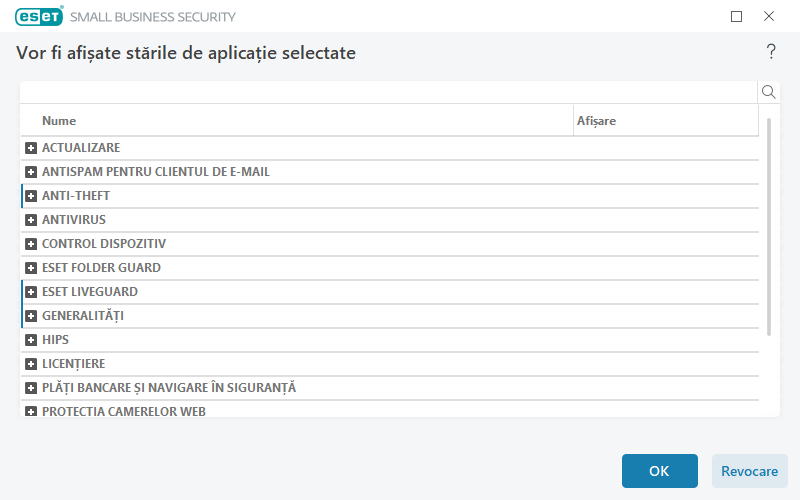Expand PROTECȚIA CAMERELOR WEB plus icon
The image size is (800, 500).
click(31, 410)
